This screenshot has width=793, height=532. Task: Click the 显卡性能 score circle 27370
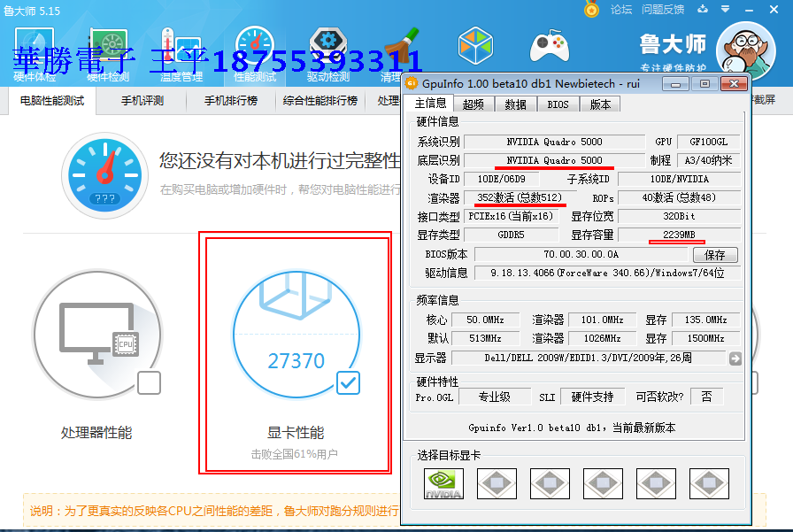pyautogui.click(x=296, y=334)
